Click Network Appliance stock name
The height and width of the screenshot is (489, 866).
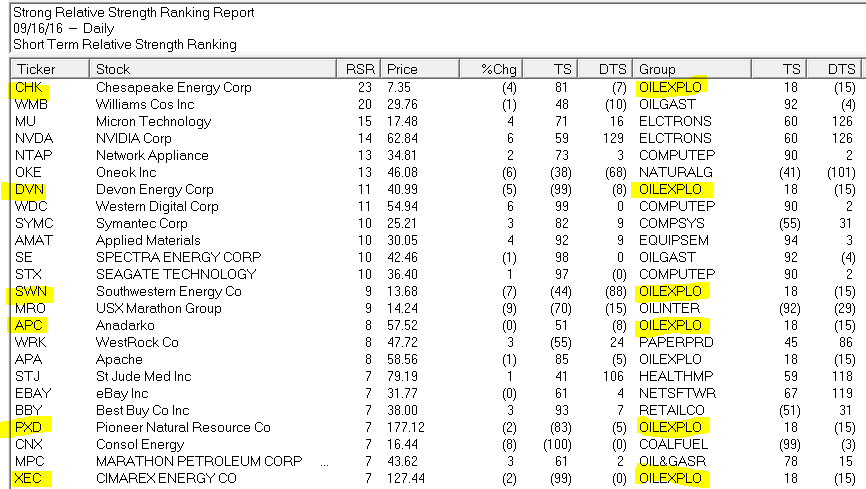pyautogui.click(x=152, y=155)
